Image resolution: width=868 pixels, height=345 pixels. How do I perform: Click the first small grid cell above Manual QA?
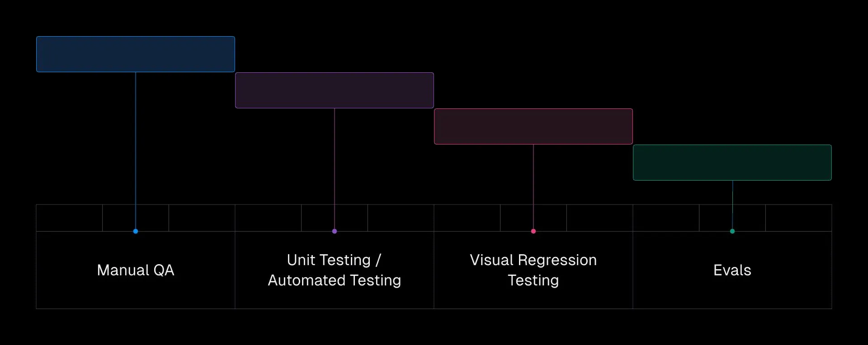[69, 218]
